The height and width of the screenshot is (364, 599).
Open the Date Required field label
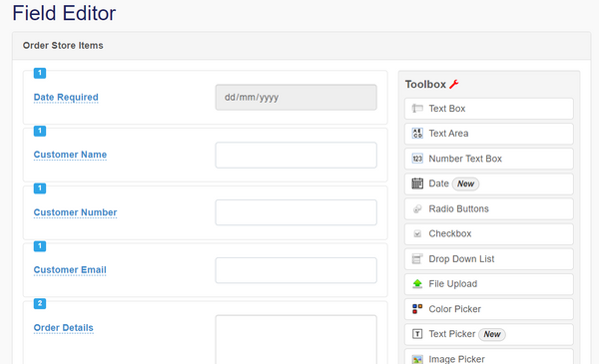(66, 97)
